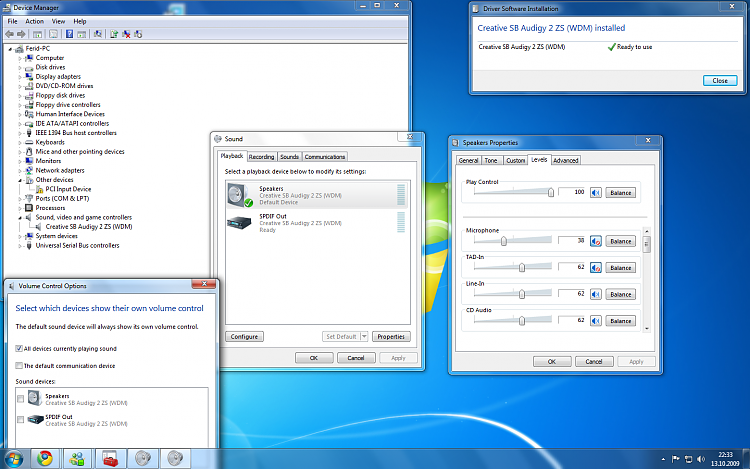Switch to the Sounds tab in Sound
This screenshot has height=469, width=750.
click(289, 157)
